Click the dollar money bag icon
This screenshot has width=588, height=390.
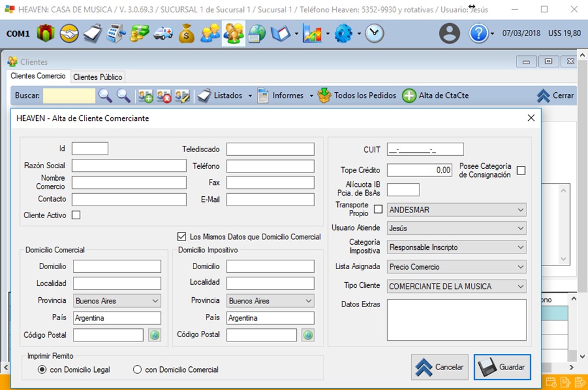click(187, 34)
